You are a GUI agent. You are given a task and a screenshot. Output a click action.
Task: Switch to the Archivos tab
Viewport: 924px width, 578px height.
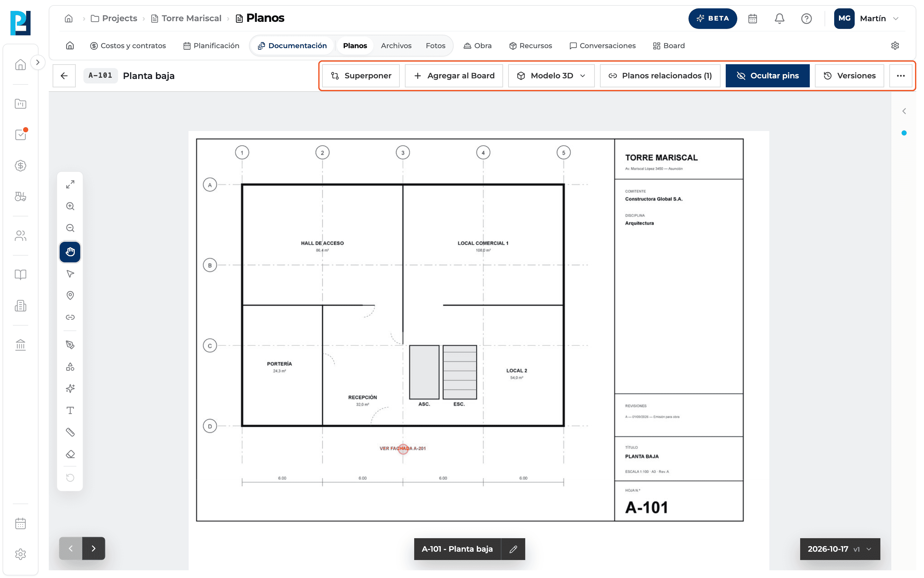(396, 46)
